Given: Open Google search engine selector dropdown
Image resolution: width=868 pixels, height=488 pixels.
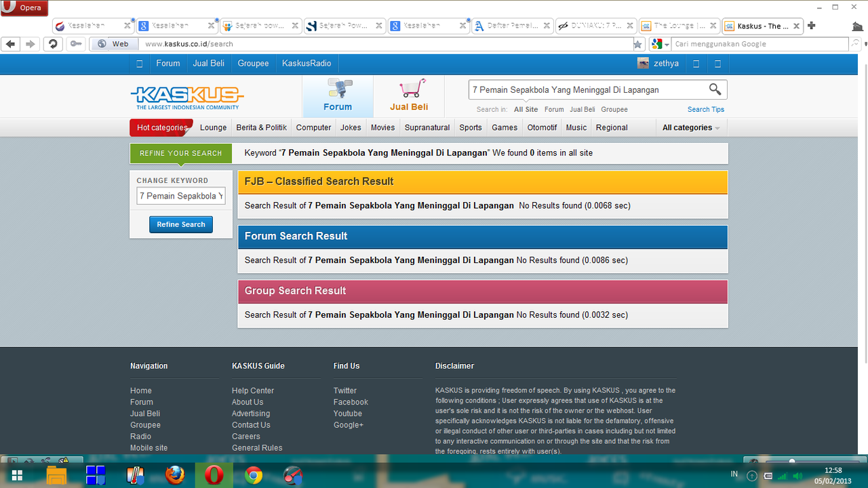Looking at the screenshot, I should (x=659, y=44).
